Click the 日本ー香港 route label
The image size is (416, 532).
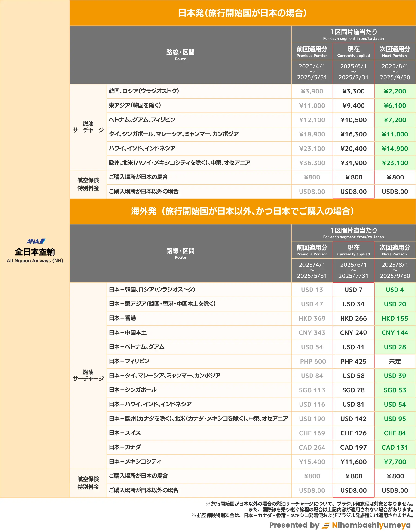[x=122, y=318]
